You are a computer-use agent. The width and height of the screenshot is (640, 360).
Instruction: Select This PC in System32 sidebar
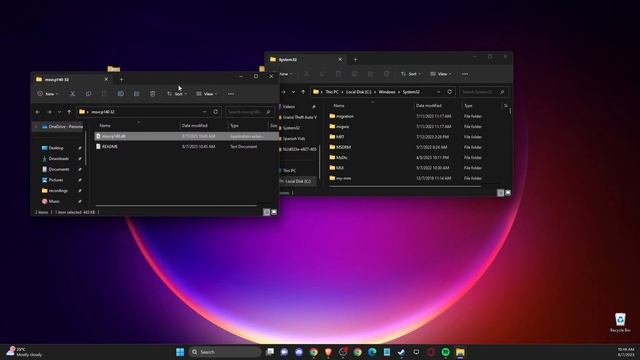coord(289,171)
